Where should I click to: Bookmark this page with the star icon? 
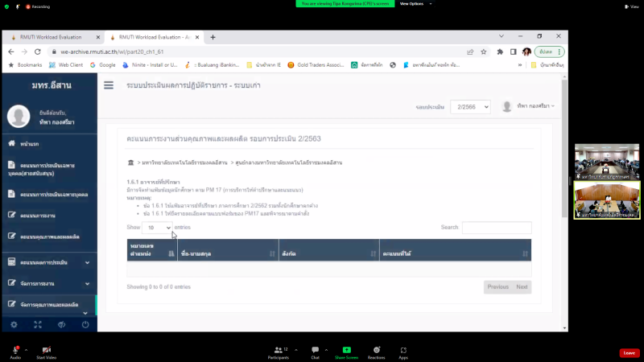[x=483, y=51]
